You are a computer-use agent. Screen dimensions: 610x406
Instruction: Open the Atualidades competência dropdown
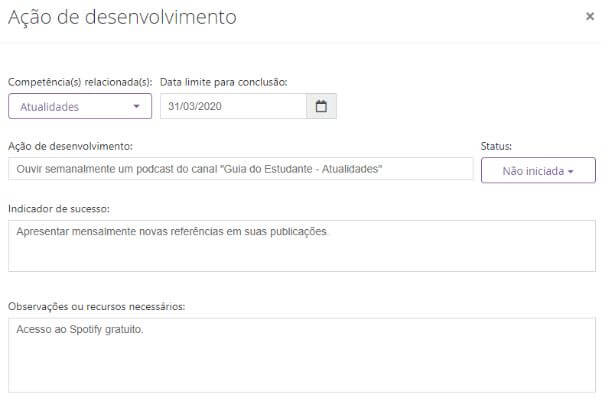[80, 106]
